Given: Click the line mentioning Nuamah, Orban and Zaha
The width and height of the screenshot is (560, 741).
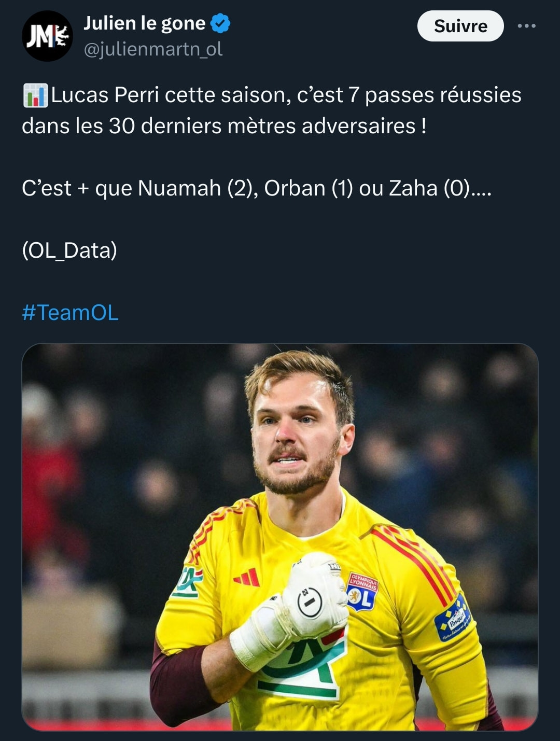Looking at the screenshot, I should 257,188.
